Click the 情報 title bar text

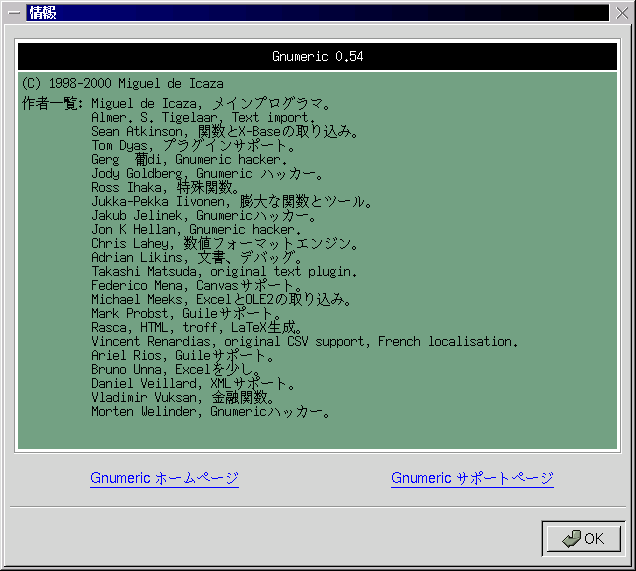click(x=43, y=13)
